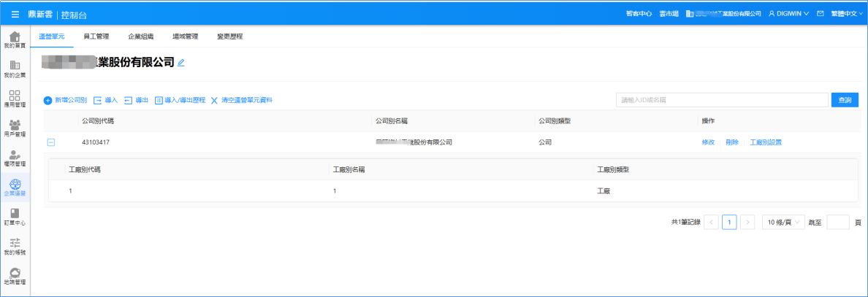The height and width of the screenshot is (297, 868).
Task: Open 應用管理 from the sidebar
Action: click(15, 99)
